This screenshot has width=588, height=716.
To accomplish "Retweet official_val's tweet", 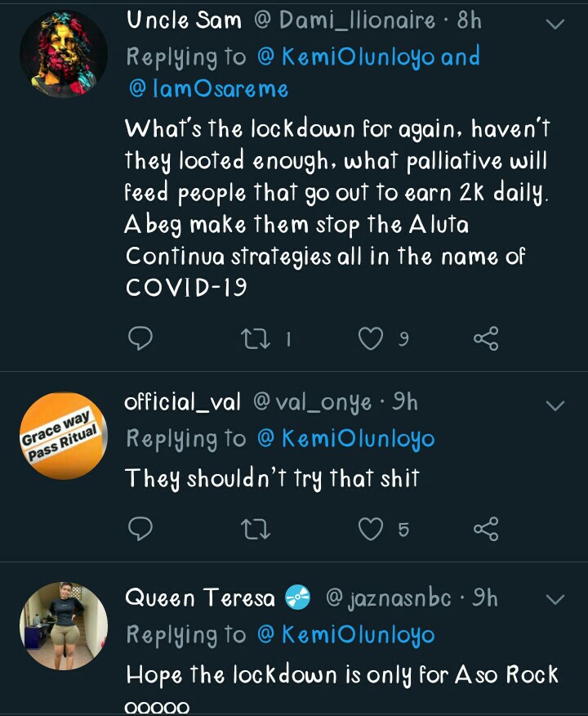I will [x=256, y=529].
